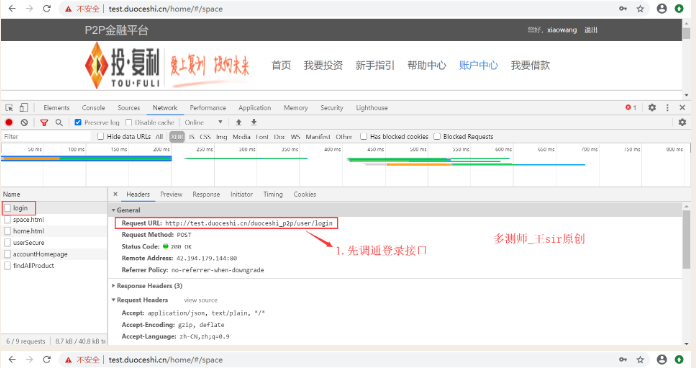Viewport: 696px width, 368px height.
Task: Show the Timing tab of request
Action: click(273, 194)
